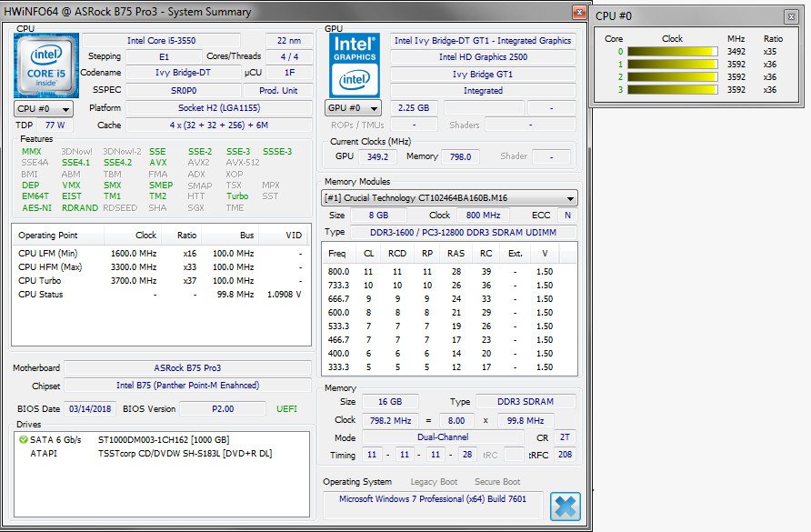Image resolution: width=811 pixels, height=532 pixels.
Task: Select the TSSTcorp CD/DVDW drive entry
Action: (185, 454)
